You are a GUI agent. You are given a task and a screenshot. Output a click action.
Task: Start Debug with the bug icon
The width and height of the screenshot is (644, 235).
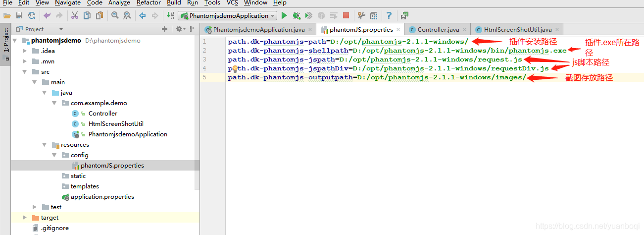click(297, 16)
